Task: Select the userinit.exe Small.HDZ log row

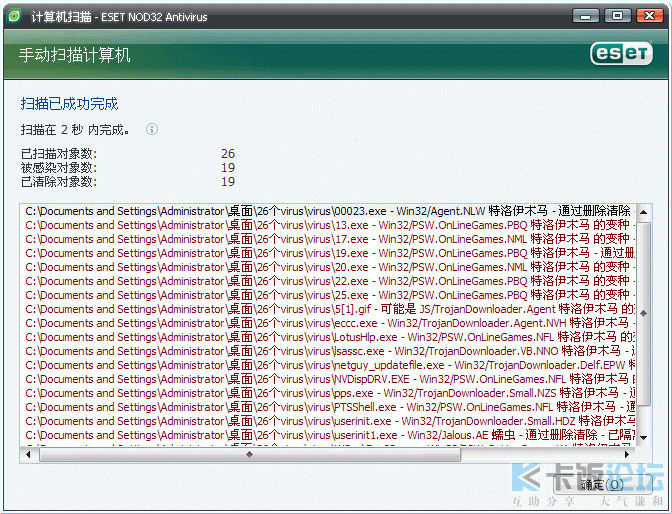Action: click(x=329, y=421)
